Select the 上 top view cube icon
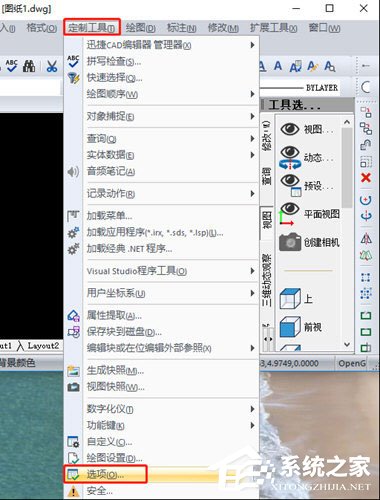 coord(290,298)
